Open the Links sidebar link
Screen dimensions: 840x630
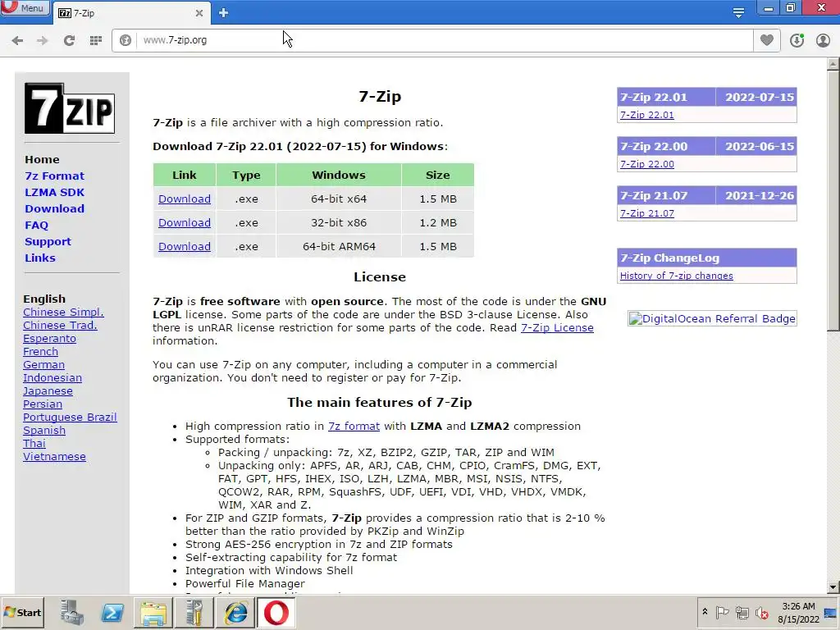click(40, 258)
